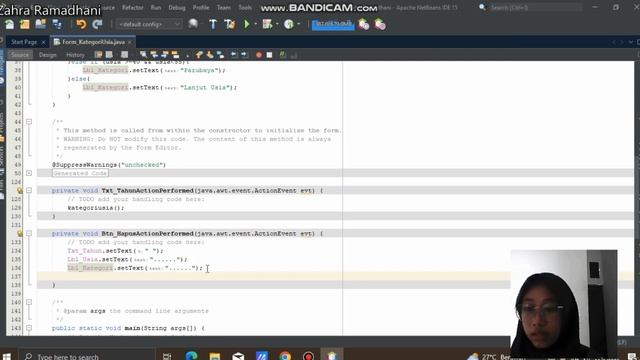Open the Team menu
This screenshot has width=640, height=360.
pyautogui.click(x=224, y=7)
